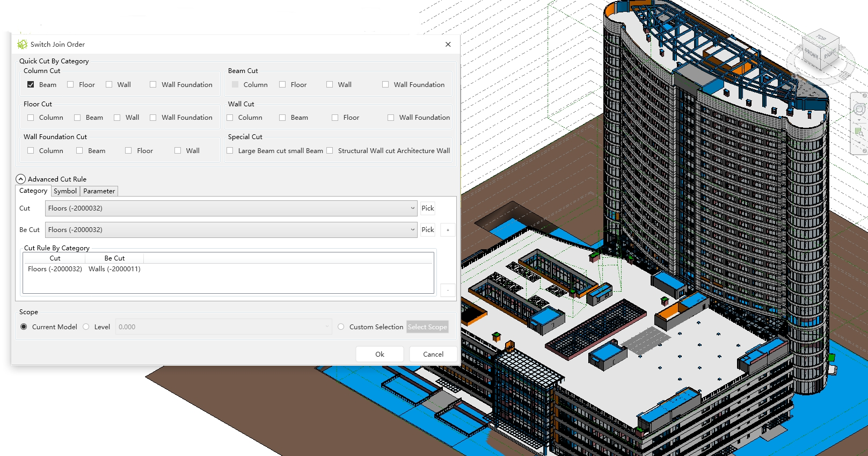Open the Cut category dropdown

point(412,208)
